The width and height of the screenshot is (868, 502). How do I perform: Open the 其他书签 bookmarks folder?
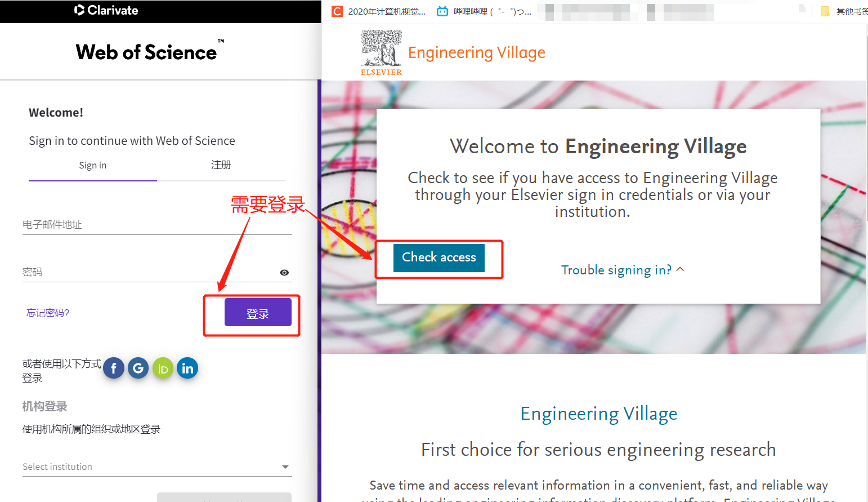click(844, 11)
